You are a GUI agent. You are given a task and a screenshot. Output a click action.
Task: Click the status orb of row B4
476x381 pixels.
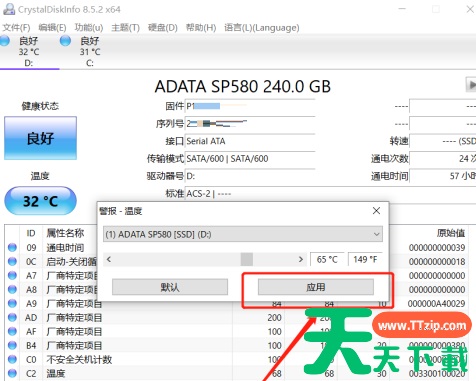pos(12,345)
